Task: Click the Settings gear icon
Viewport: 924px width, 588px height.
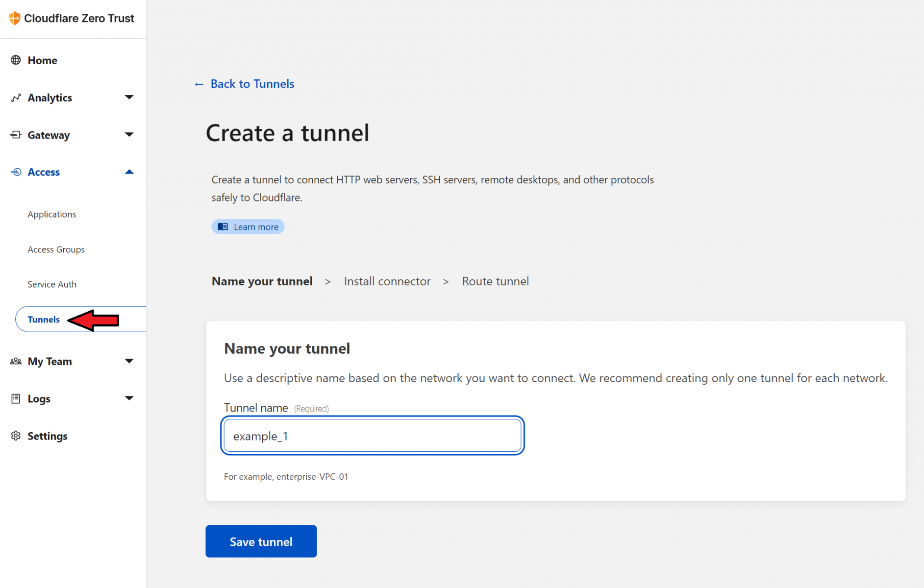Action: [x=16, y=436]
